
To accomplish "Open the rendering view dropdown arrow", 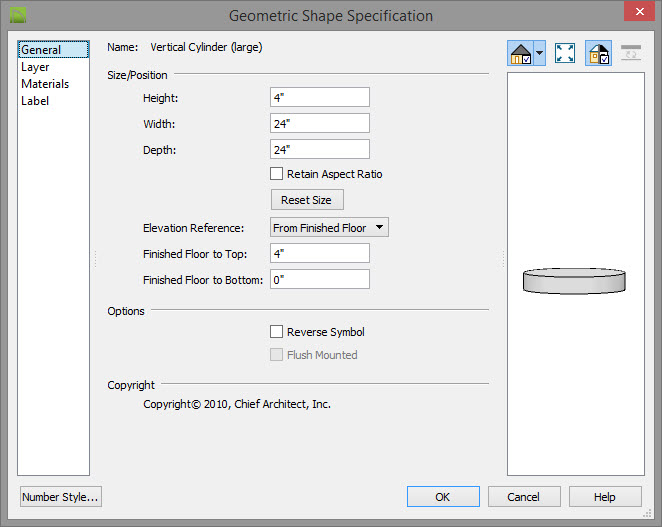I will point(540,53).
